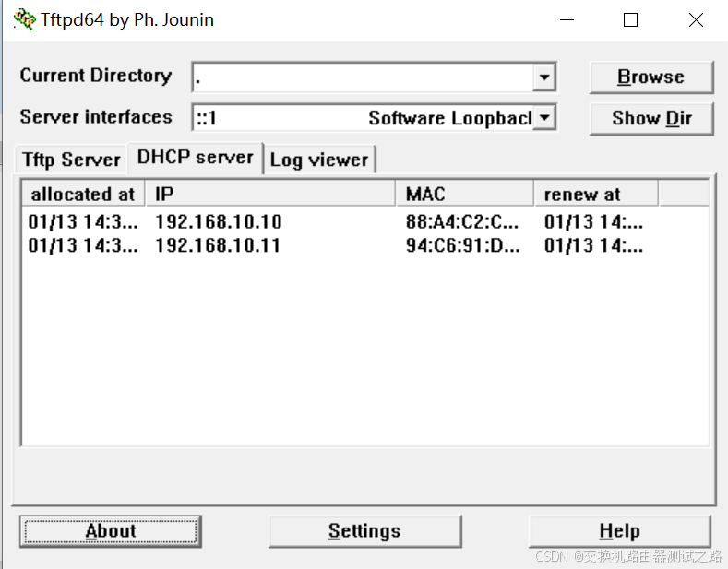
Task: Click the MAC column header
Action: (465, 194)
